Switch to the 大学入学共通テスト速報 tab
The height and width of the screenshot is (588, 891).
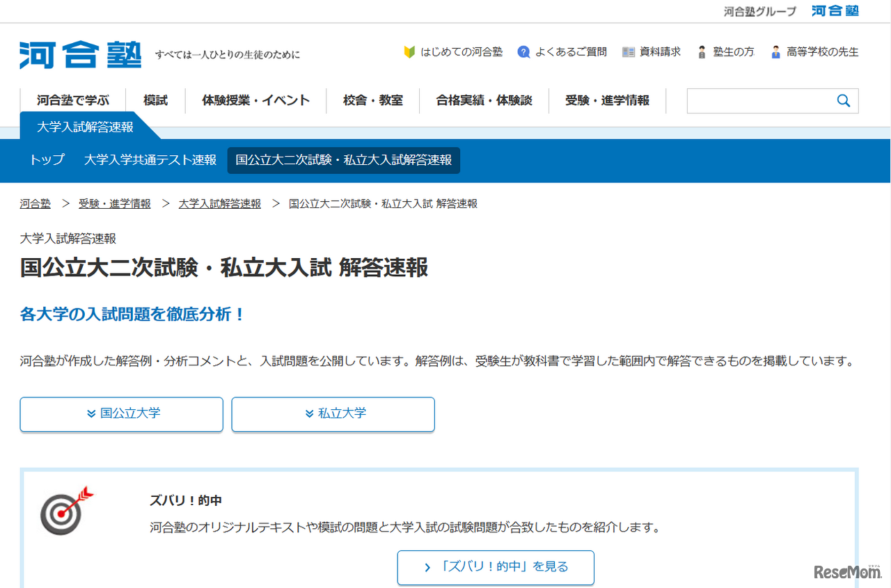click(x=149, y=160)
